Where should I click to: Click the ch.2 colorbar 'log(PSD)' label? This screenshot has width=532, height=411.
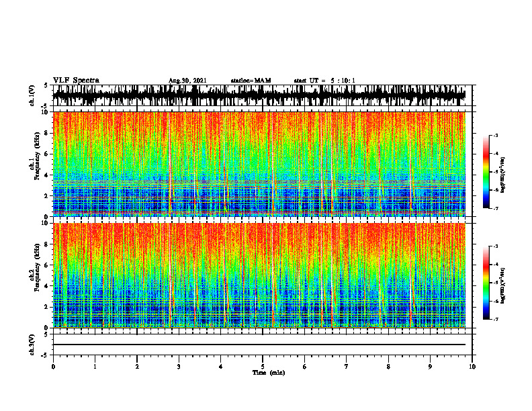[503, 285]
